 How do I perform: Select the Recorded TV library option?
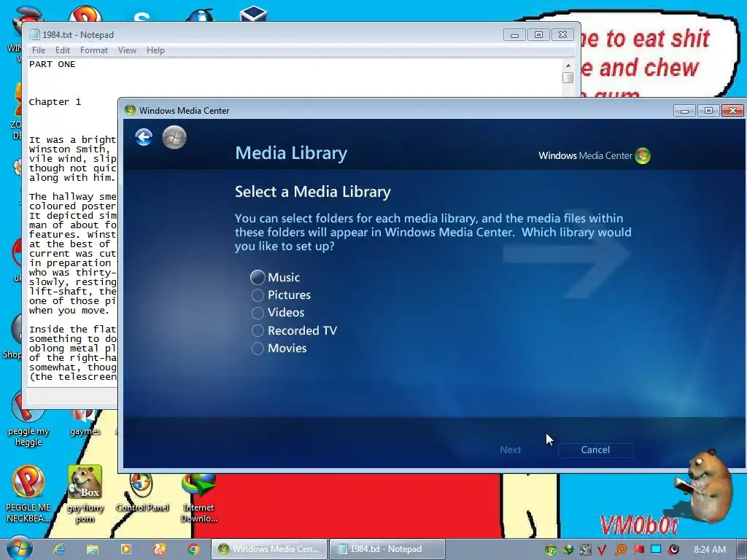(x=294, y=330)
